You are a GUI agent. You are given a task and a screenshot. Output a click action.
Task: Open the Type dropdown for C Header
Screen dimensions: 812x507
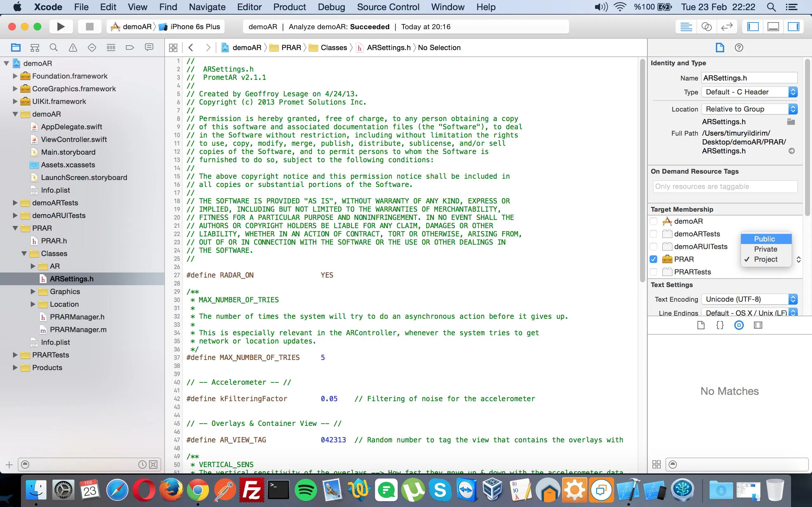749,92
